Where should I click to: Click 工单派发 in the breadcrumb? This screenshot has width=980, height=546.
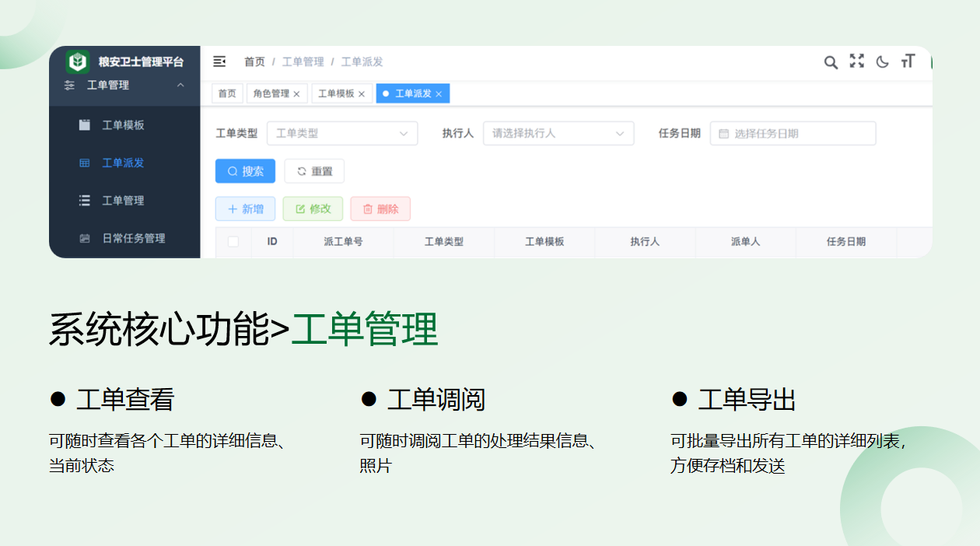[362, 61]
